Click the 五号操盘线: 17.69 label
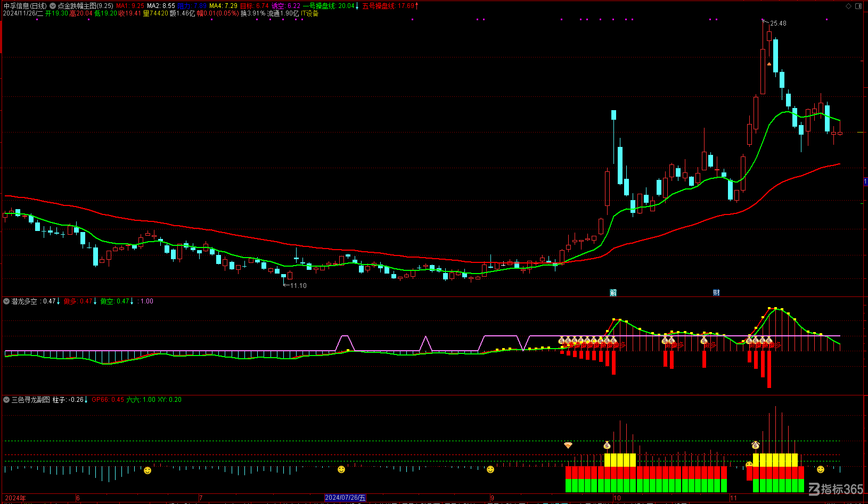The image size is (868, 504). [390, 6]
